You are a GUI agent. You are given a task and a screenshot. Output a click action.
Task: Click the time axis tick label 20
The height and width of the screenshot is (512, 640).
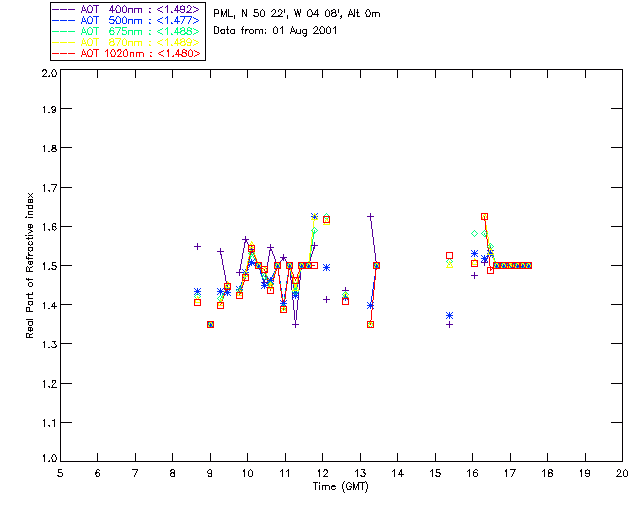[x=622, y=473]
